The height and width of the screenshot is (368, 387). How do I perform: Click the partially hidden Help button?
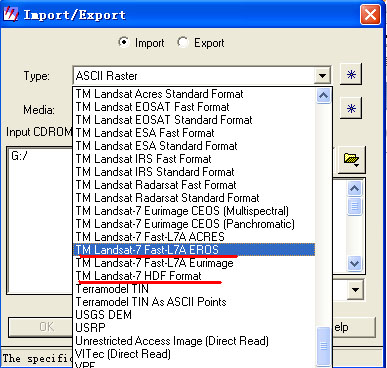[353, 327]
